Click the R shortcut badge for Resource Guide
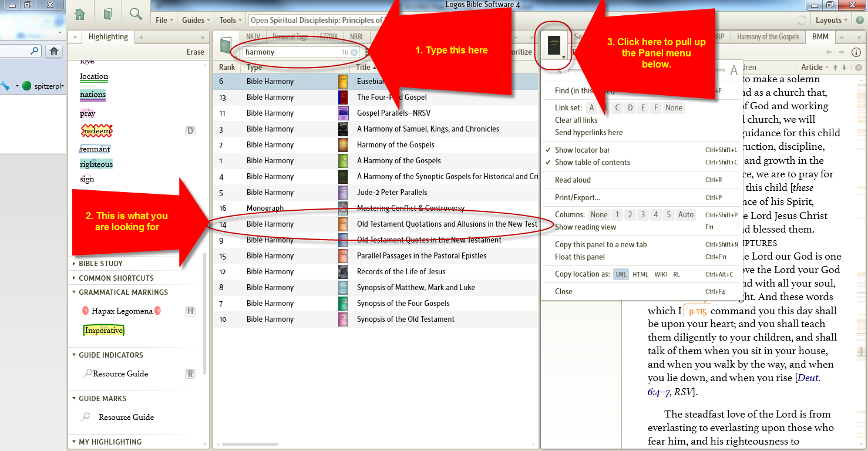This screenshot has height=451, width=868. tap(190, 373)
